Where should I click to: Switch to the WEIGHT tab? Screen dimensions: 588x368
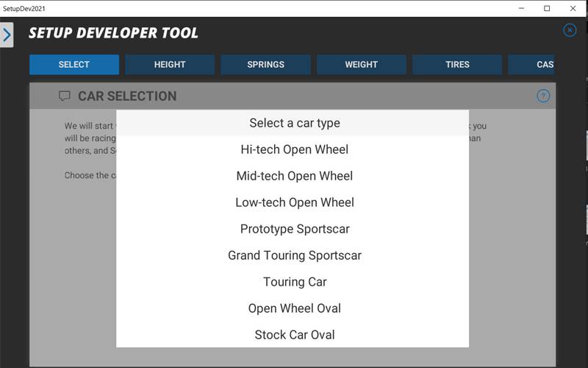(362, 65)
